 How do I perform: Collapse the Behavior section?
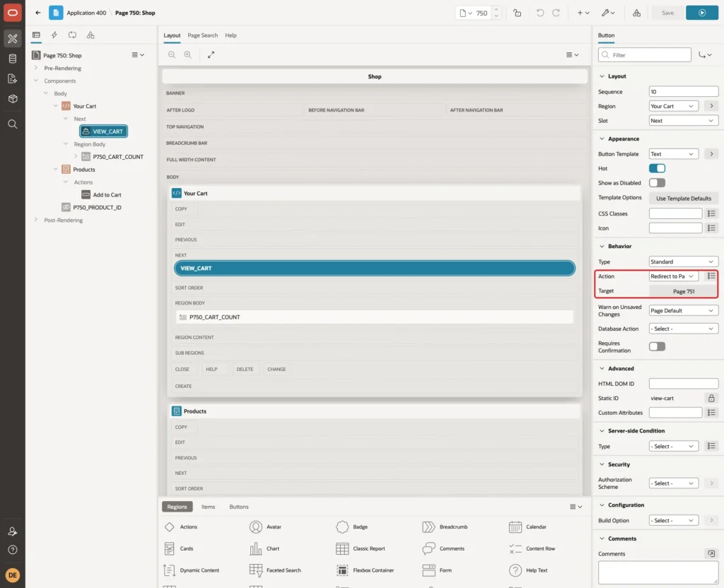(602, 247)
